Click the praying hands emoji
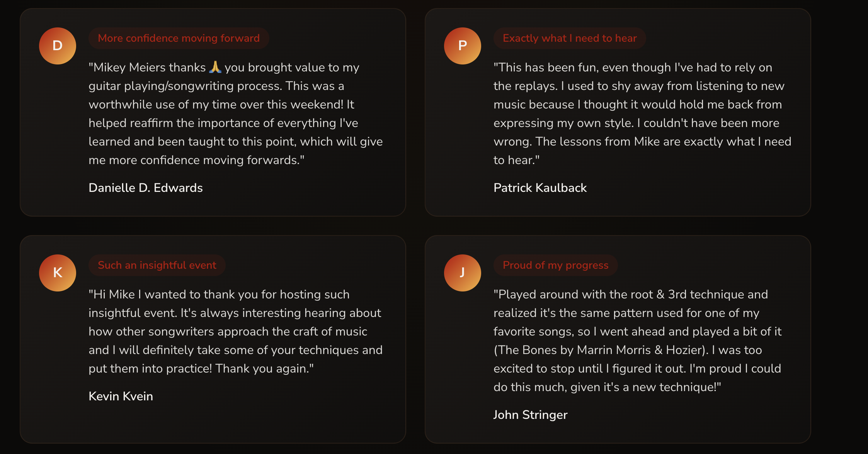This screenshot has height=454, width=868. click(215, 67)
